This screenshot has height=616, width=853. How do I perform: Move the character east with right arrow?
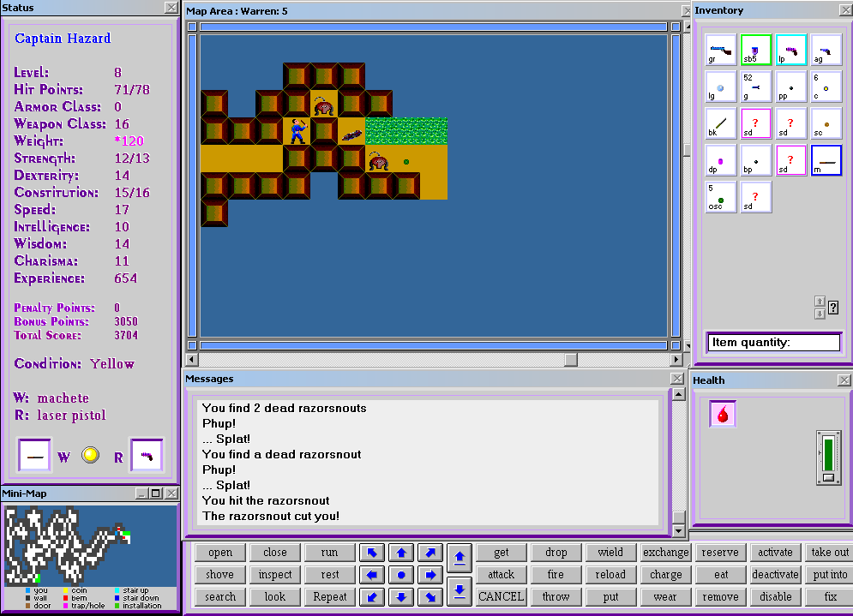point(430,575)
